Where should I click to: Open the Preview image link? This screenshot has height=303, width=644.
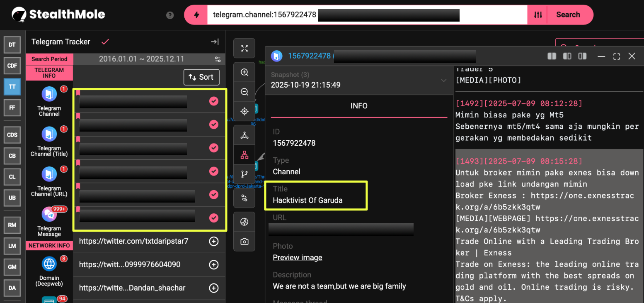[x=297, y=258]
